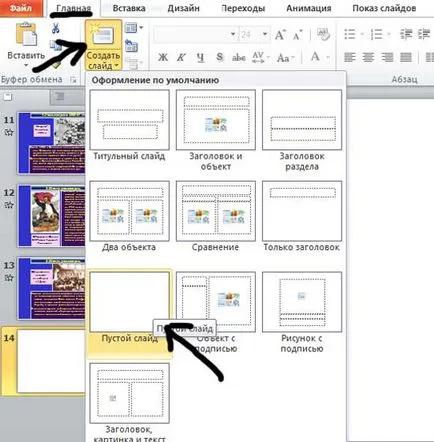This screenshot has height=442, width=434.
Task: Click the align text left icon
Action: (349, 57)
